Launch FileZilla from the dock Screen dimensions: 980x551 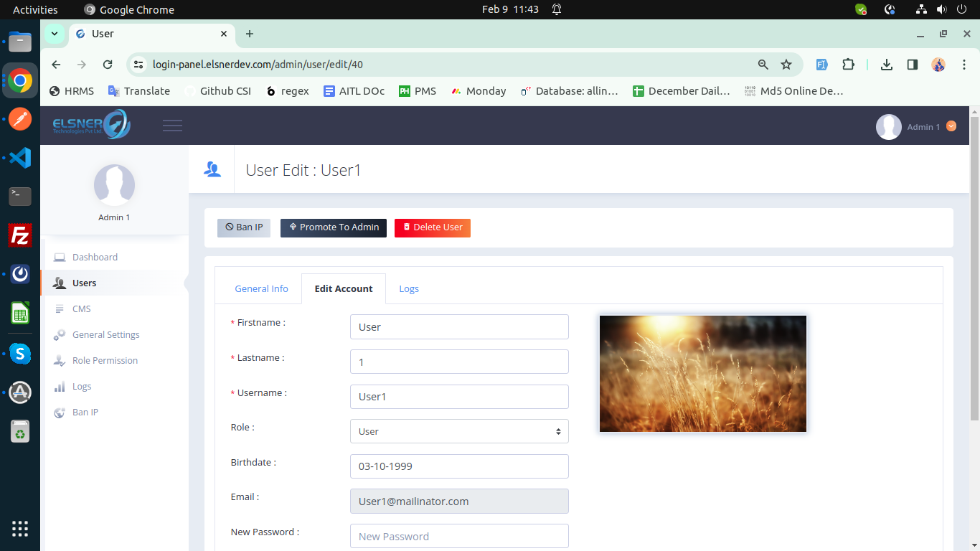(19, 235)
